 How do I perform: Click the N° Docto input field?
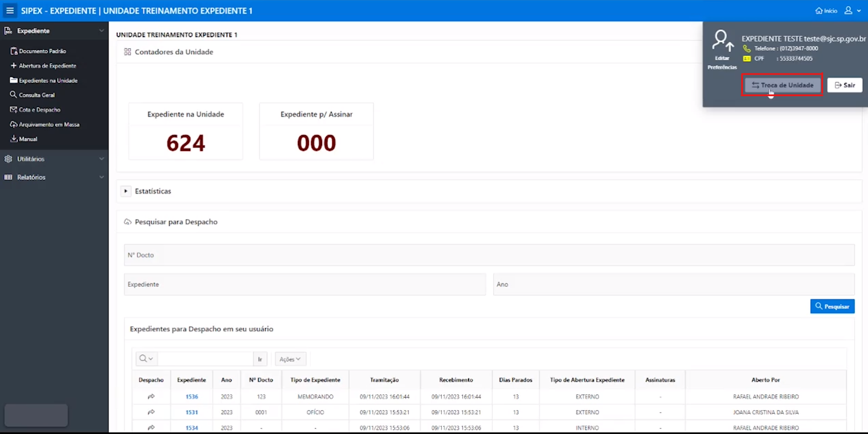pos(321,255)
